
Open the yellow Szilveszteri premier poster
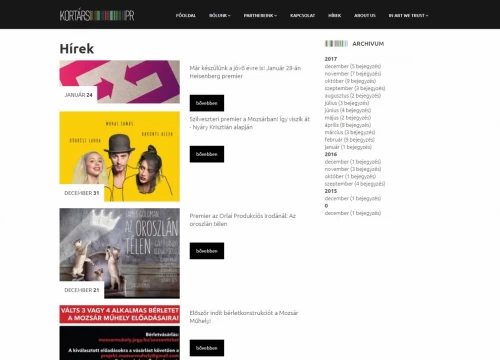click(120, 156)
